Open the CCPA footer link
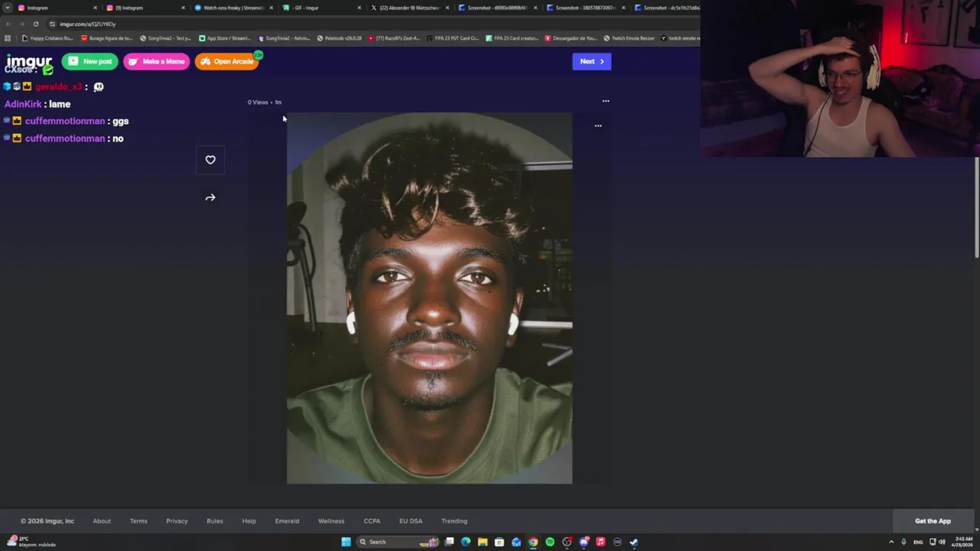Viewport: 980px width, 551px height. (372, 521)
